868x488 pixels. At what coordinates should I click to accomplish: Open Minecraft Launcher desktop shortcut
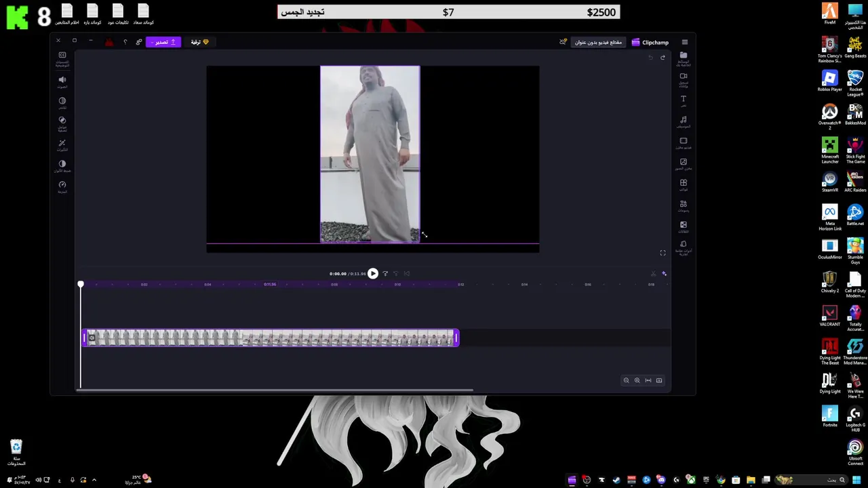[x=829, y=150]
